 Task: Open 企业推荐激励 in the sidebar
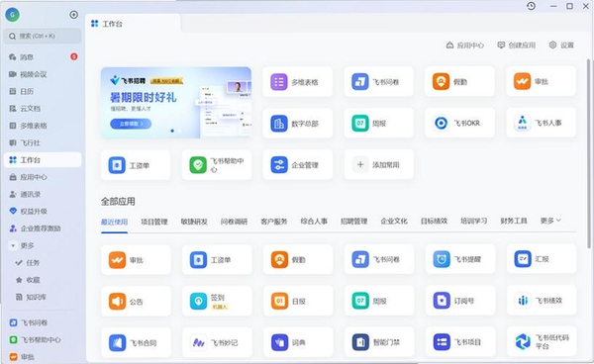(43, 228)
